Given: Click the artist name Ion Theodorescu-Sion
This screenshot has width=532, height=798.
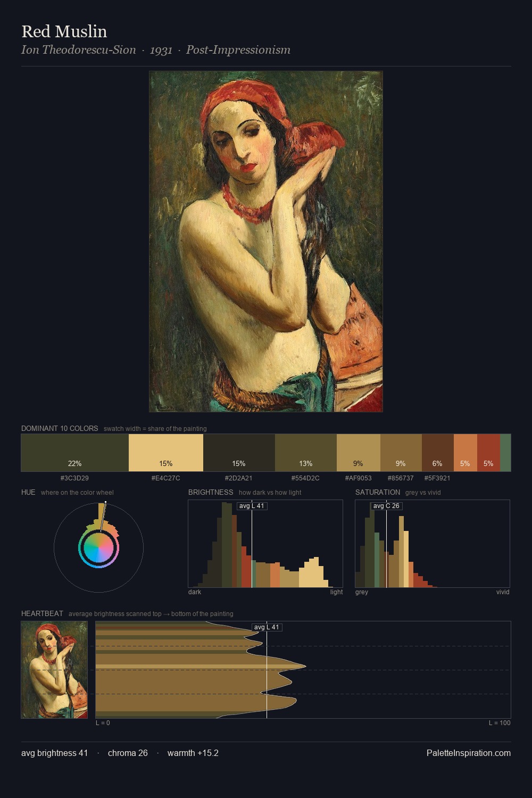Looking at the screenshot, I should point(79,50).
